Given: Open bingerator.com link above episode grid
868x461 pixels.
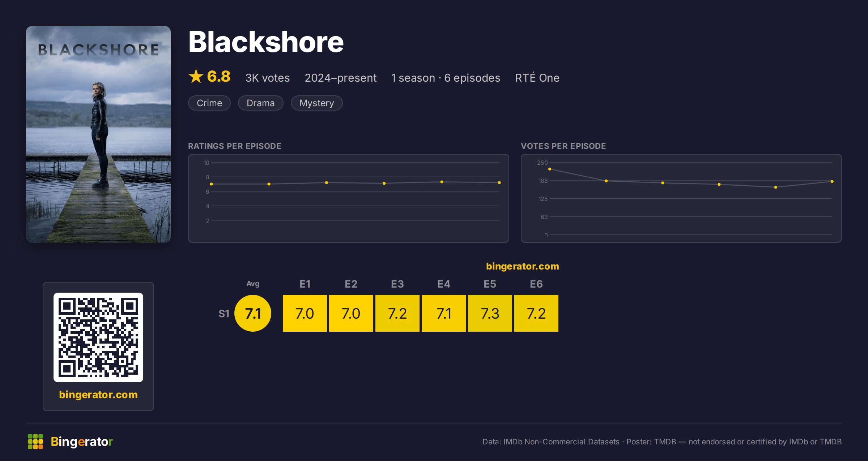Looking at the screenshot, I should 523,266.
